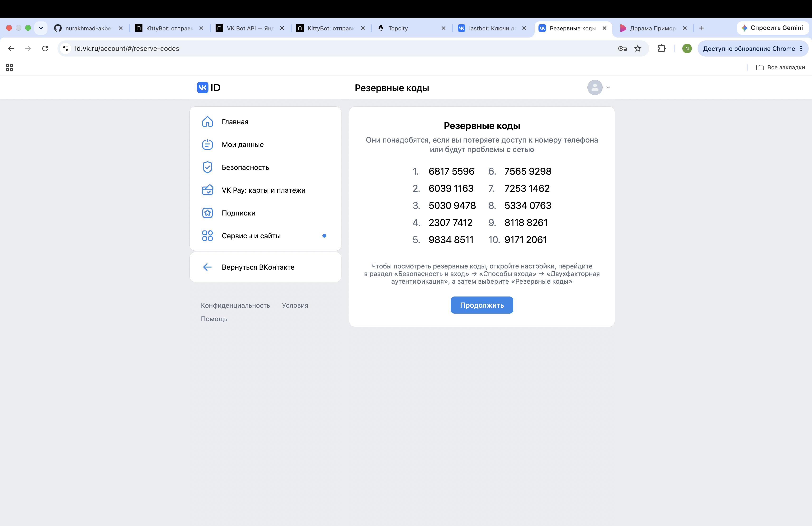The image size is (812, 526).
Task: Select reserve code 5334 0763
Action: [x=528, y=206]
